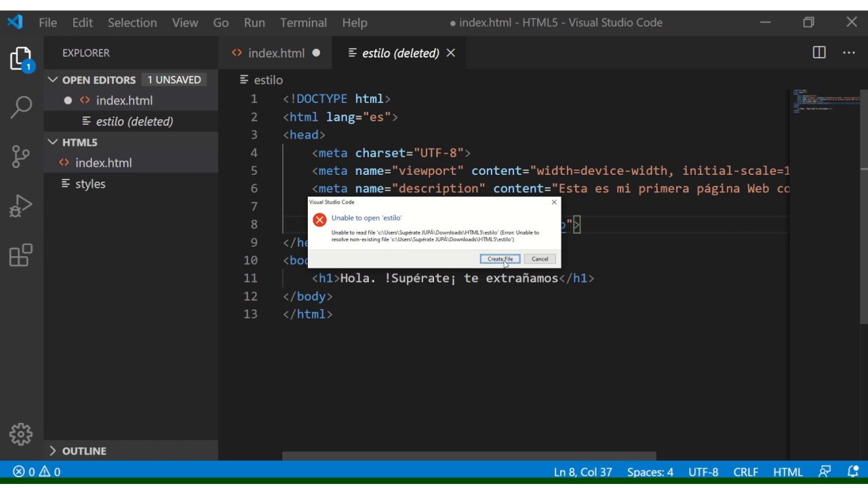Open the Terminal menu

pyautogui.click(x=303, y=22)
